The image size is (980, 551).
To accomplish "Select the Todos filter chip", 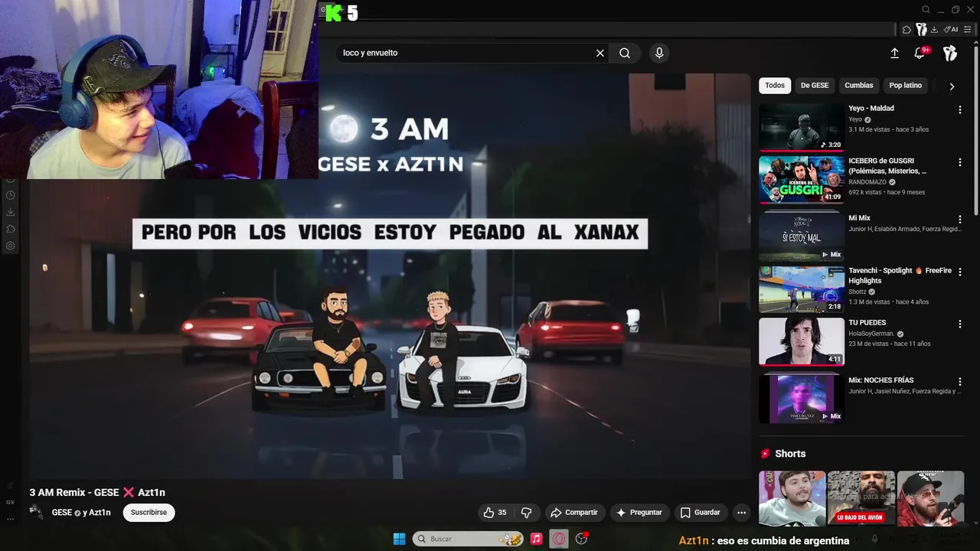I will point(775,85).
